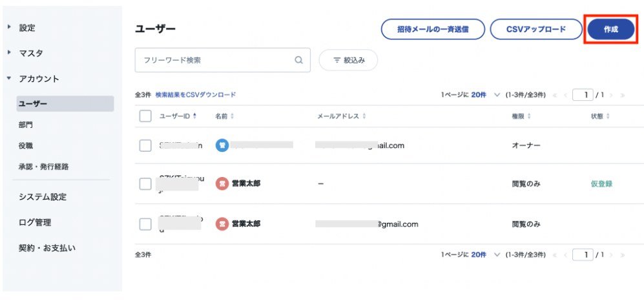Open the 絞込み filter button
The width and height of the screenshot is (644, 303).
coord(348,60)
